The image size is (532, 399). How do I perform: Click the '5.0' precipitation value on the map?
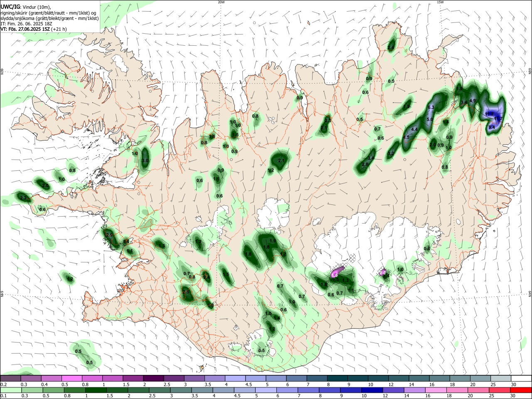coord(430,120)
